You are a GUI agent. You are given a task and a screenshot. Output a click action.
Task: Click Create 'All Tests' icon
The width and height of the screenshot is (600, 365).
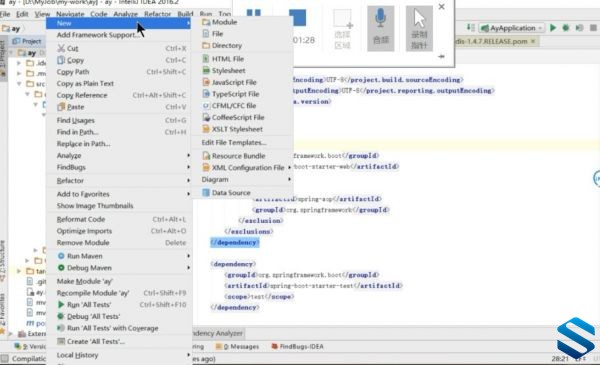click(x=61, y=341)
